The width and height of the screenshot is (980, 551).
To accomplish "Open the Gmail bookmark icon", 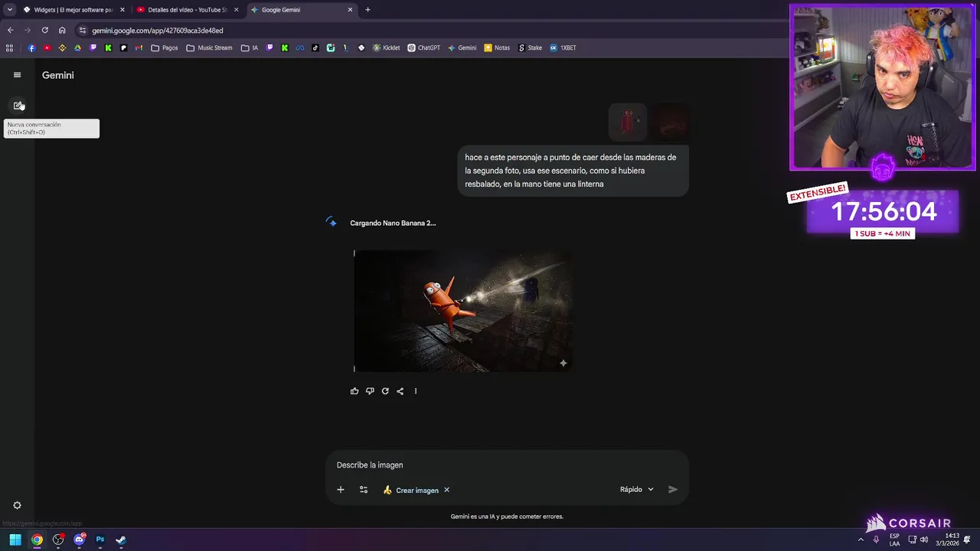I will pyautogui.click(x=139, y=47).
